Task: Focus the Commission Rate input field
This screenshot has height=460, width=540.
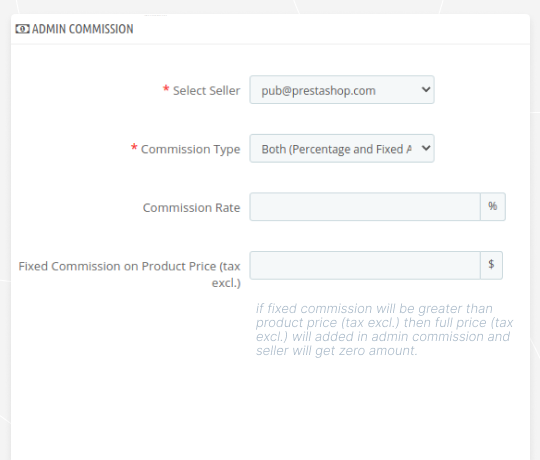Action: tap(365, 207)
